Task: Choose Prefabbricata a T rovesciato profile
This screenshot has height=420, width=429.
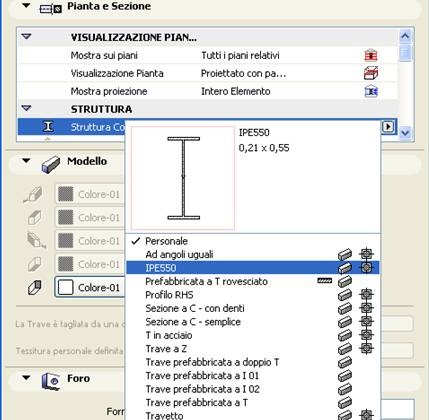Action: click(x=206, y=281)
